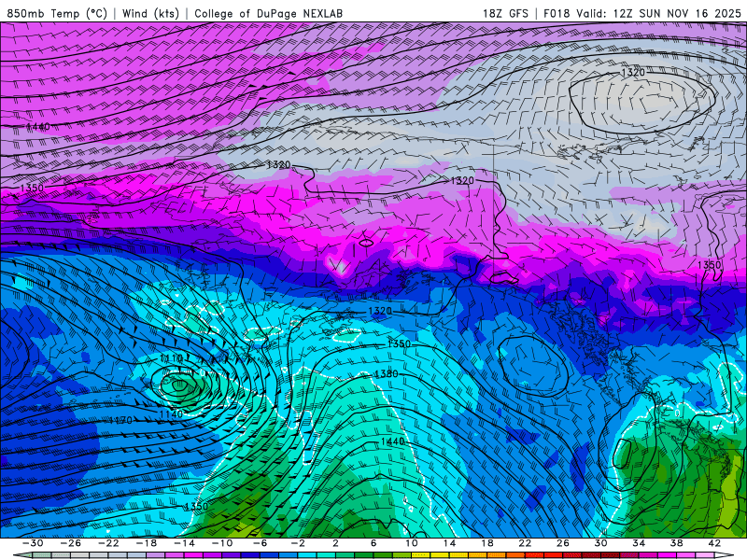The image size is (747, 560).
Task: Click "College of DuPage NEXLAB" header text
Action: coord(268,13)
